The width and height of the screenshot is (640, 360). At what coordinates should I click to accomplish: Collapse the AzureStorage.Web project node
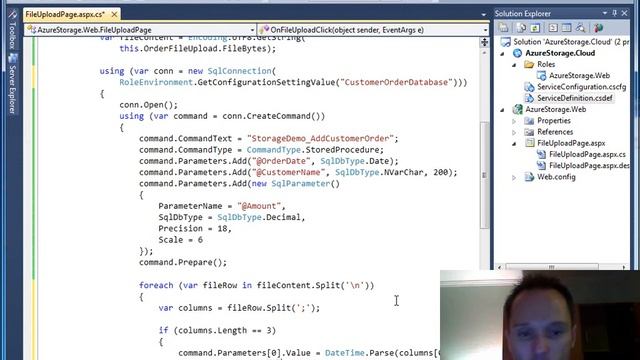(502, 110)
